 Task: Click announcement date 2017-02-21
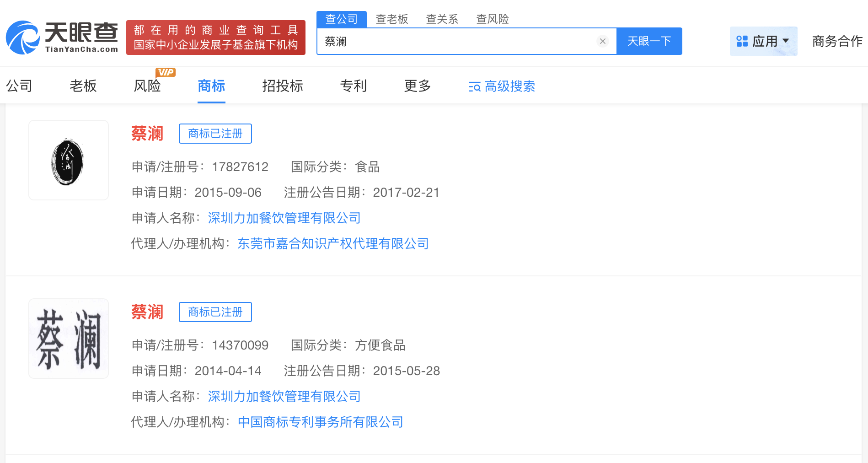[x=406, y=193]
